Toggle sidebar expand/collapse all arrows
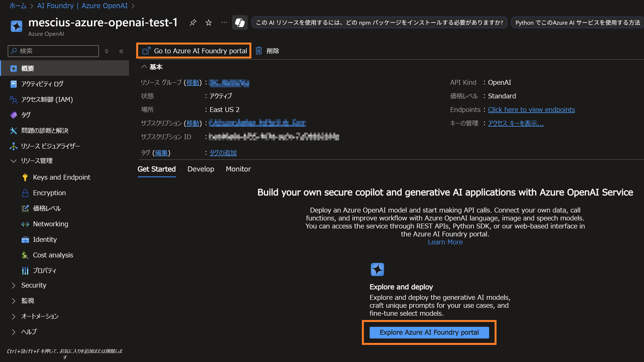644x362 pixels. (106, 51)
